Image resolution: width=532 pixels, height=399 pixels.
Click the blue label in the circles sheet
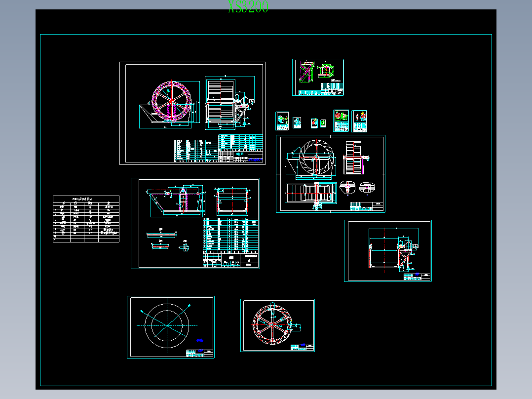click(199, 340)
